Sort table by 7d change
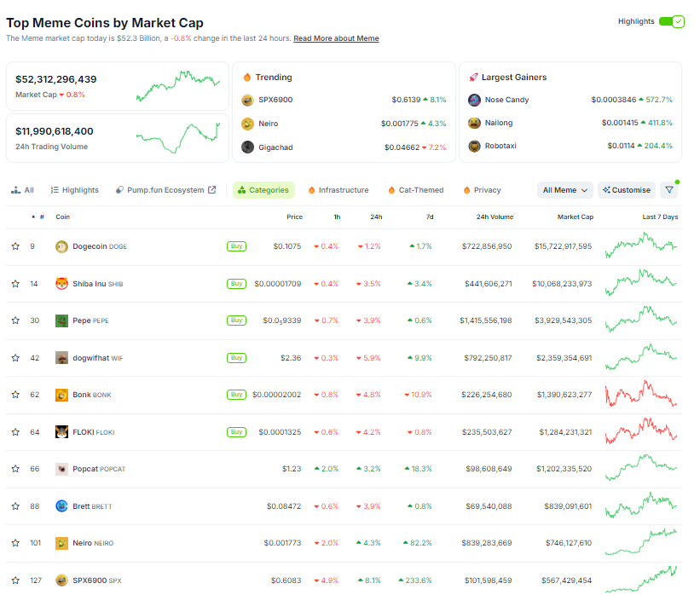 (430, 217)
